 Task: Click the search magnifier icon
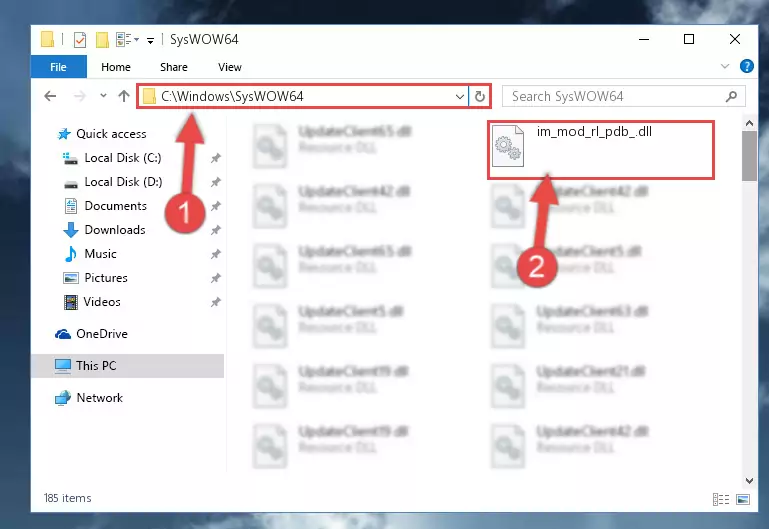(731, 97)
